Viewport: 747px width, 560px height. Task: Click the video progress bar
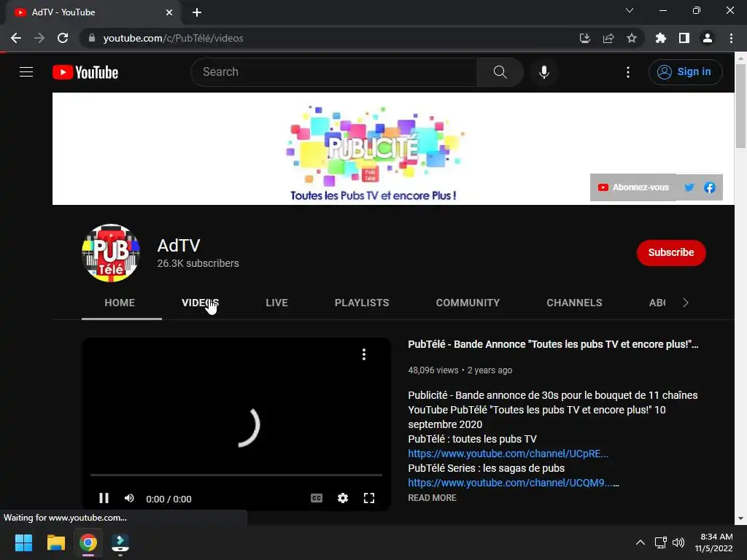point(236,475)
